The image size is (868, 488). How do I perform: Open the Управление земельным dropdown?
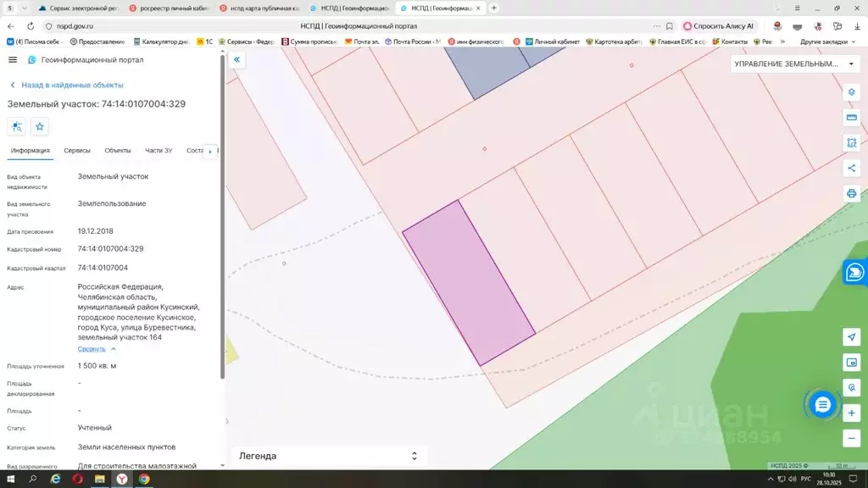[794, 64]
